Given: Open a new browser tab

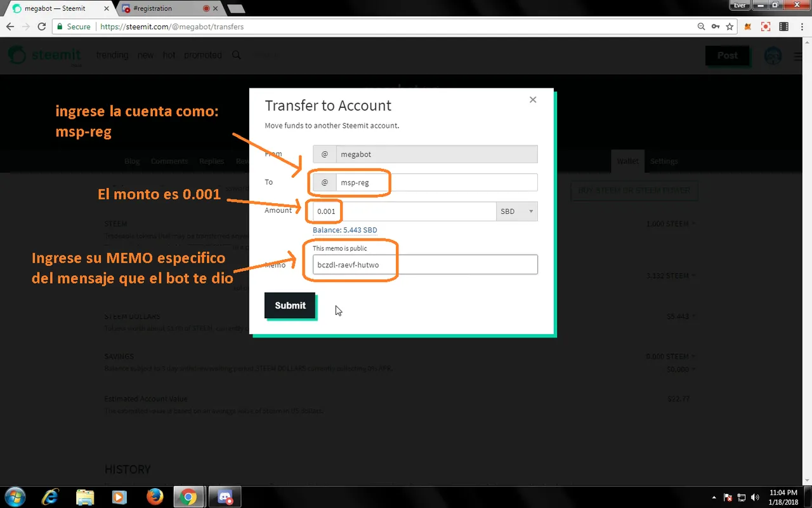Looking at the screenshot, I should 235,9.
